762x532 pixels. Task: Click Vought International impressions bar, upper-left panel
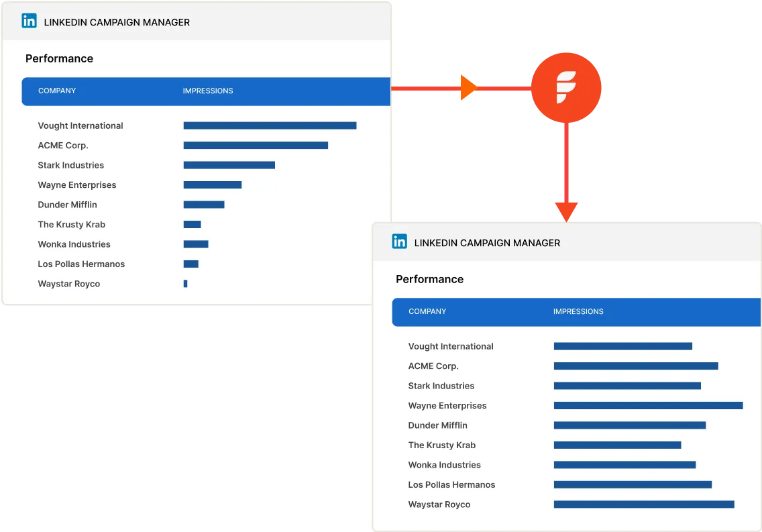click(270, 126)
